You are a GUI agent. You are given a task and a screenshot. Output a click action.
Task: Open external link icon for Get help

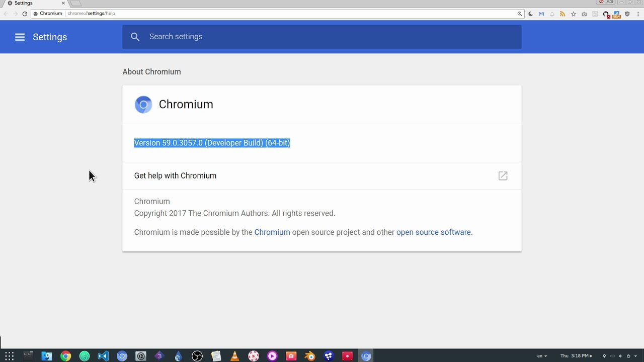point(503,175)
